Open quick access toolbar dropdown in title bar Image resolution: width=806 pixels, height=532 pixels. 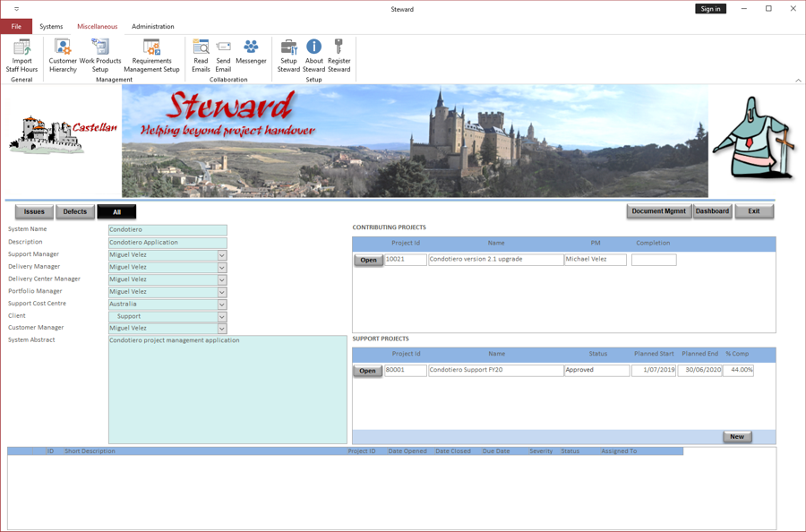(x=16, y=9)
